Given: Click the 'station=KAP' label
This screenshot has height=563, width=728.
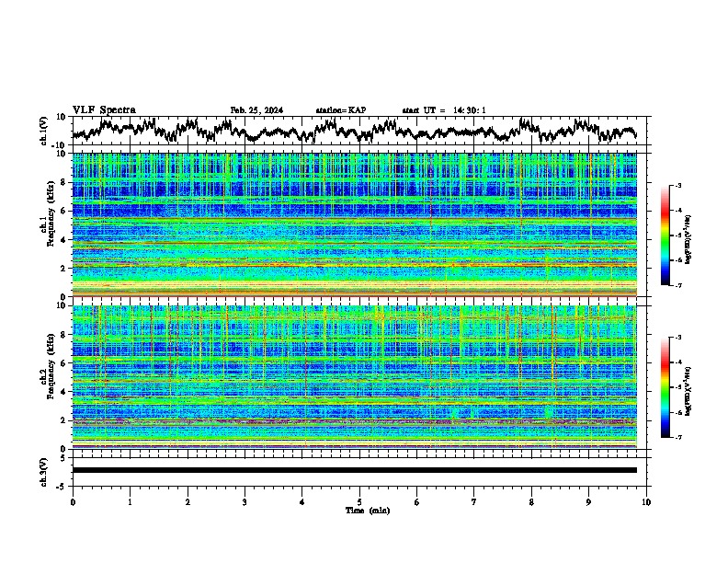Looking at the screenshot, I should tap(341, 110).
